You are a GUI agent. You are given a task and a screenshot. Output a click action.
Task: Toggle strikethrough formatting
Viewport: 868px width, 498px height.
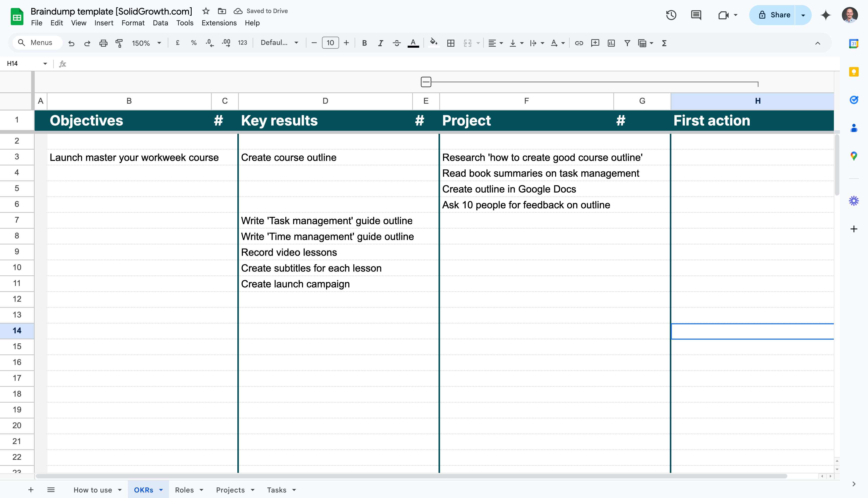pyautogui.click(x=397, y=43)
